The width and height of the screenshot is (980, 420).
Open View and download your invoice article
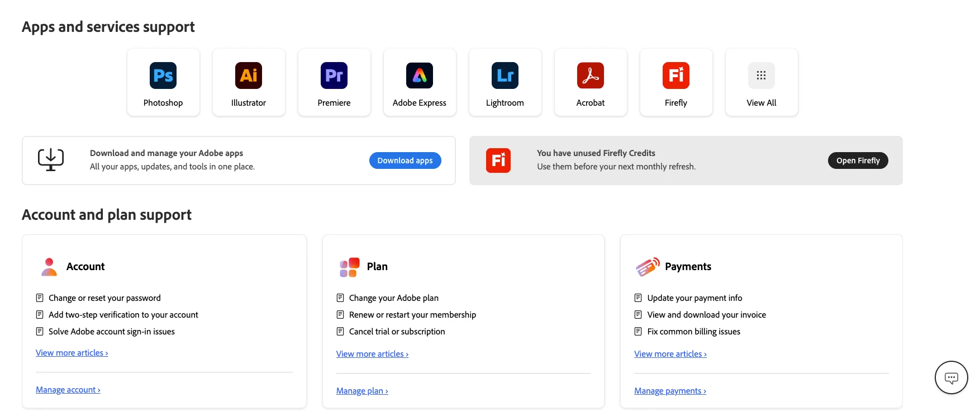[x=707, y=315]
